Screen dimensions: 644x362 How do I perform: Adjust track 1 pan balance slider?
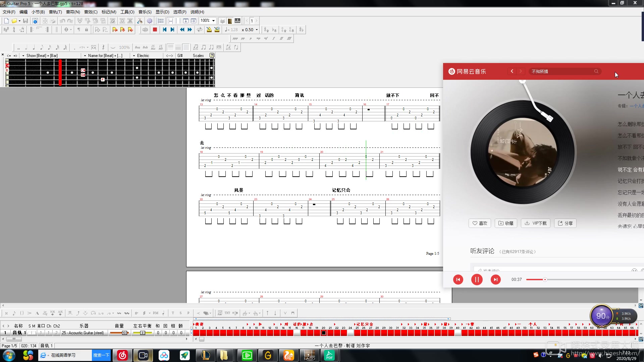[142, 333]
